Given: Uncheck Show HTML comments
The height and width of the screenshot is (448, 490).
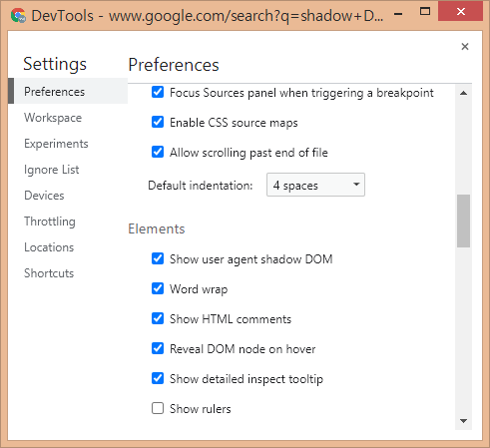Looking at the screenshot, I should (x=158, y=318).
